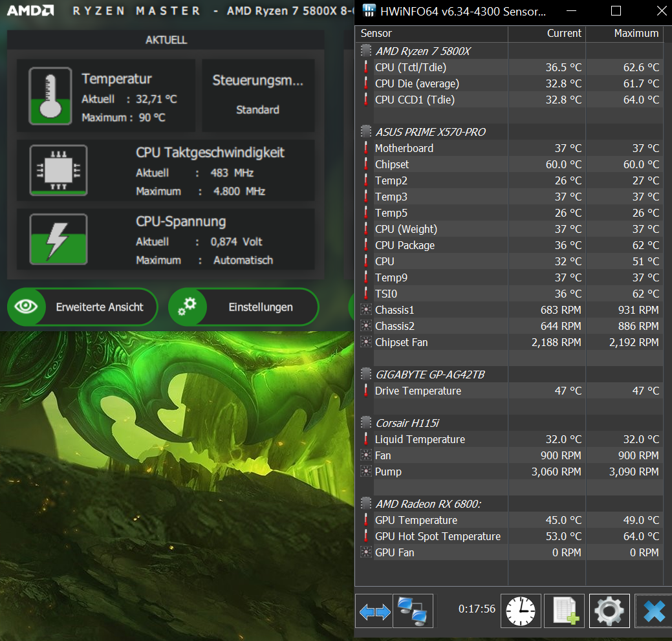Minimize the HWiNFO64 sensor window
Viewport: 672px width, 641px height.
(x=571, y=11)
